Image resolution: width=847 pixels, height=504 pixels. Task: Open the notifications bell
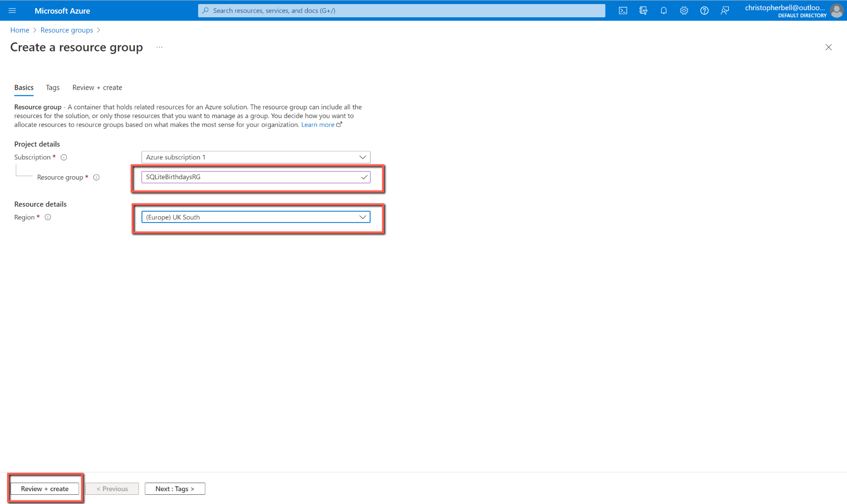pos(664,11)
